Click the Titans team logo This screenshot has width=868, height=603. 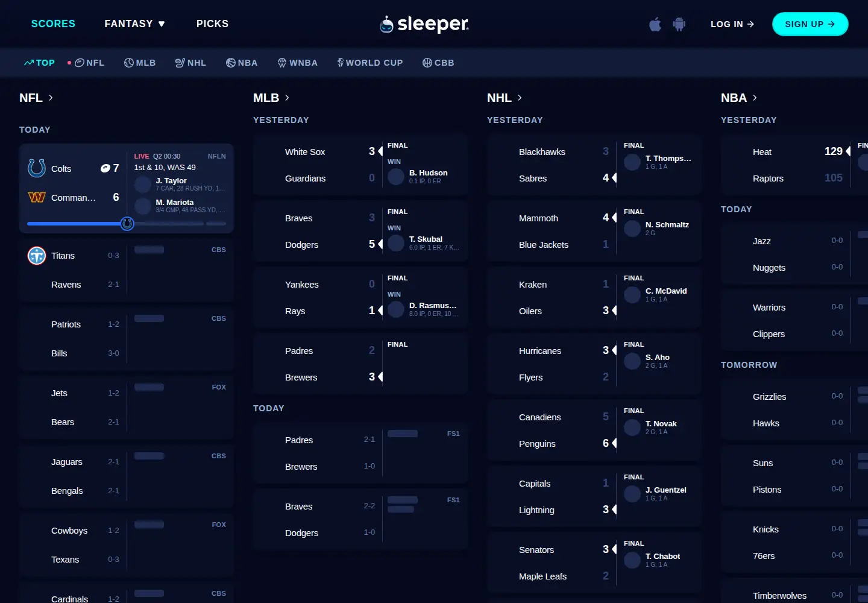pyautogui.click(x=37, y=256)
